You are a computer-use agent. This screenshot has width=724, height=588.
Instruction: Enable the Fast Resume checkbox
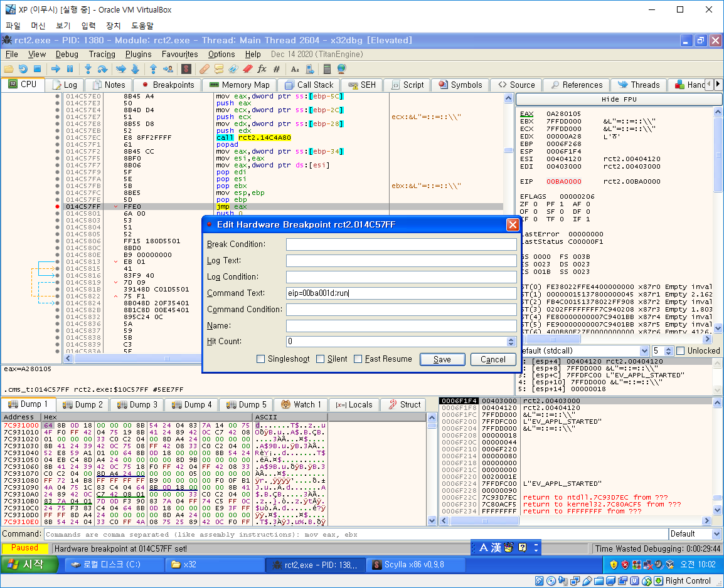(x=358, y=359)
